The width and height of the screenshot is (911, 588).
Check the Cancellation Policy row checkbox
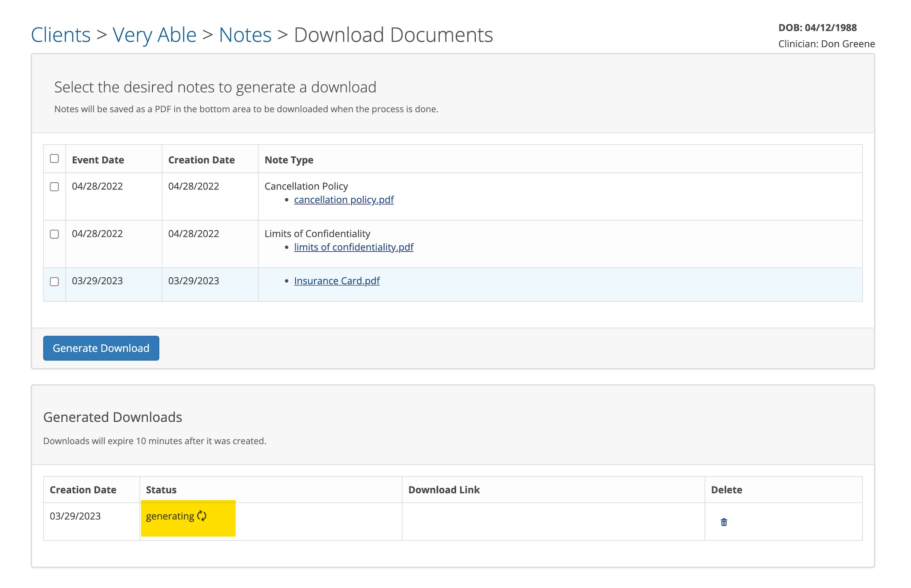[x=54, y=187]
